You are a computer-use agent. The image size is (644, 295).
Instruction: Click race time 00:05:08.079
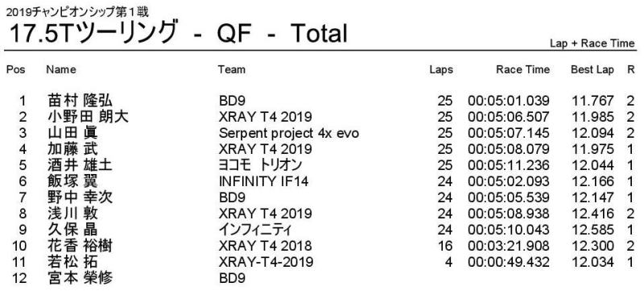point(509,149)
